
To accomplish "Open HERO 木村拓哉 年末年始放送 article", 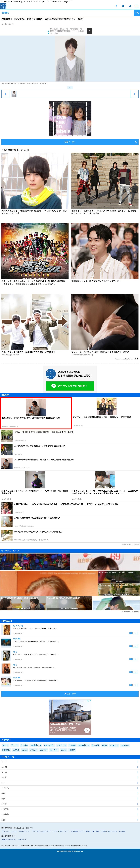I will click(70, 436).
